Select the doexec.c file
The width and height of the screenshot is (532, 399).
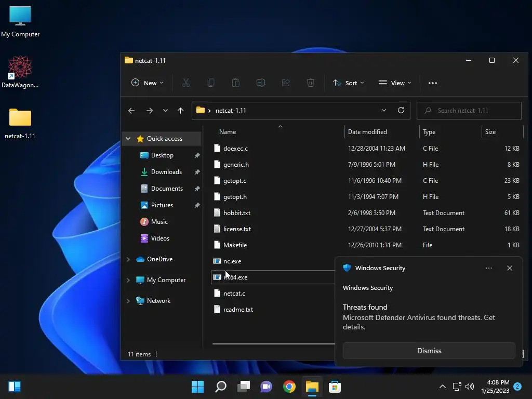(235, 149)
